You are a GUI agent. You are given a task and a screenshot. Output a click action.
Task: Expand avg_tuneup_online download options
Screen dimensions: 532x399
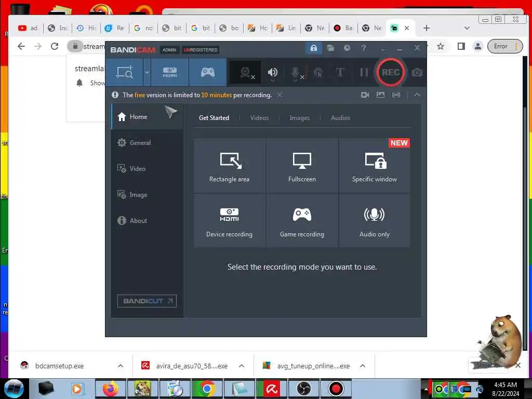(x=363, y=366)
